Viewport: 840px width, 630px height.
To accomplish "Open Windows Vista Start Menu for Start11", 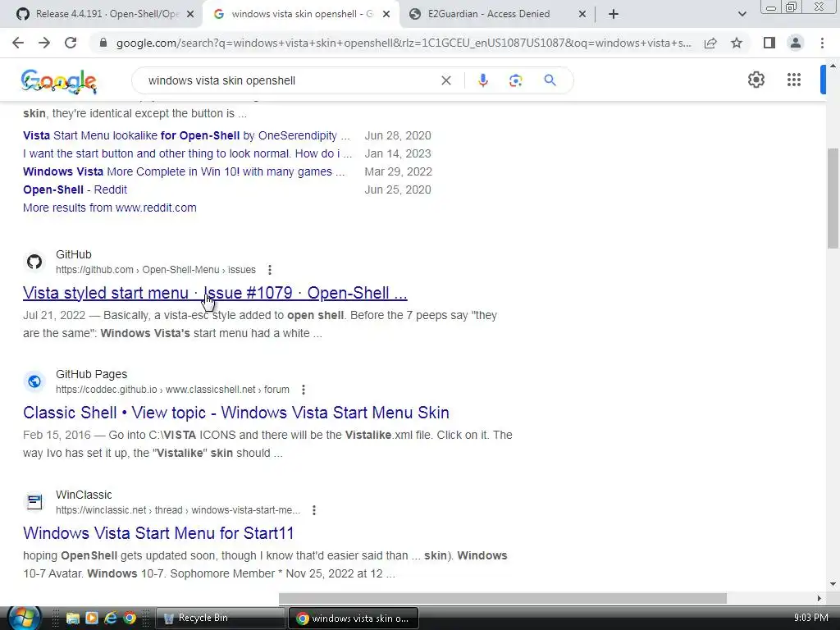I will [x=158, y=533].
